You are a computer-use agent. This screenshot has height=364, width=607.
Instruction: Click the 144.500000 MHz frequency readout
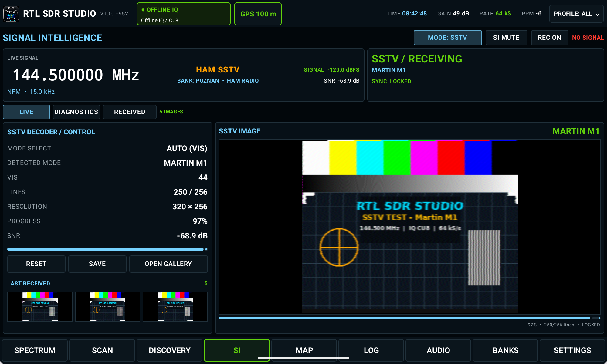pos(76,75)
